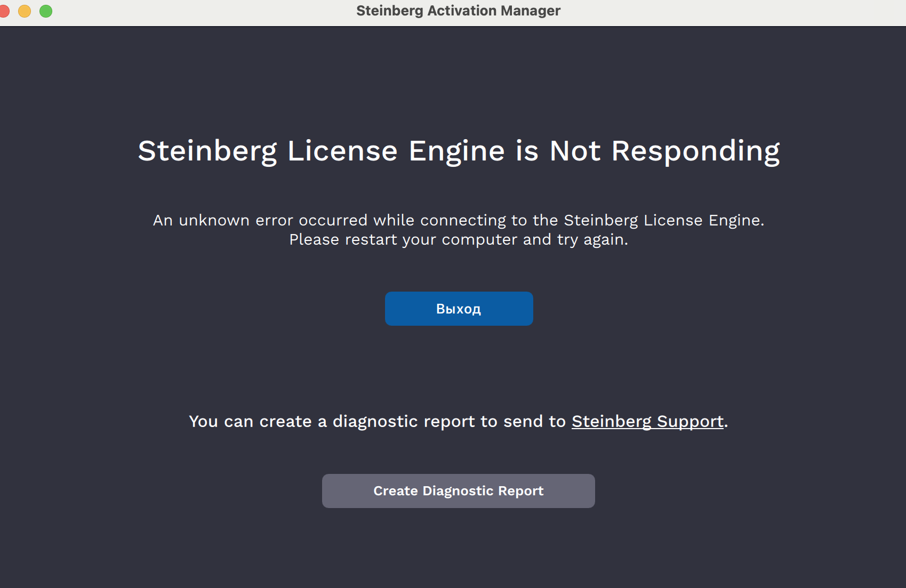Click the blue Выход button
The width and height of the screenshot is (906, 588).
(x=459, y=309)
